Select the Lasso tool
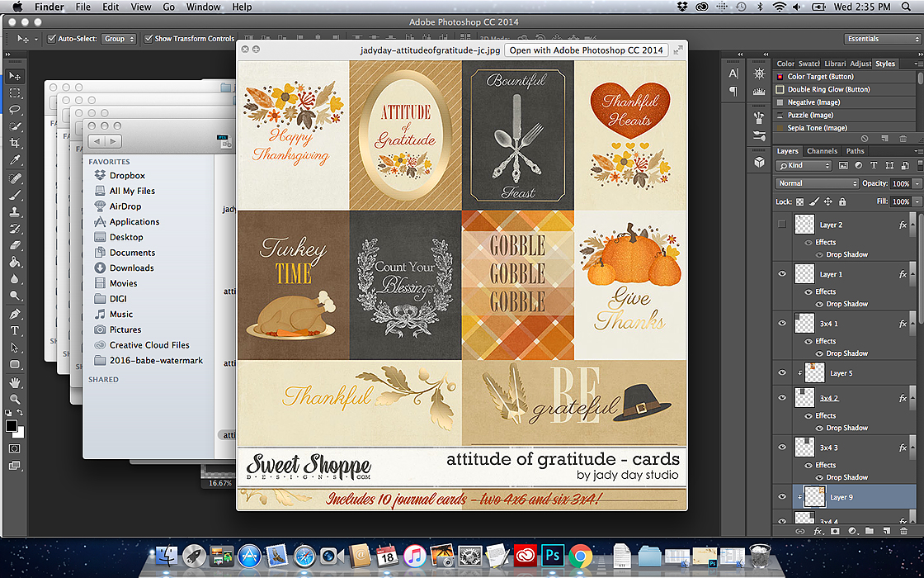The height and width of the screenshot is (578, 924). tap(15, 110)
